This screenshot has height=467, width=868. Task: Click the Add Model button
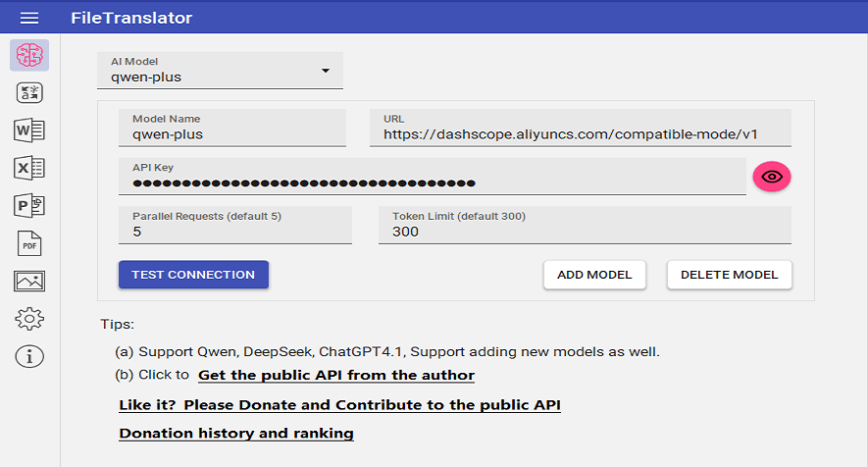[x=594, y=275]
